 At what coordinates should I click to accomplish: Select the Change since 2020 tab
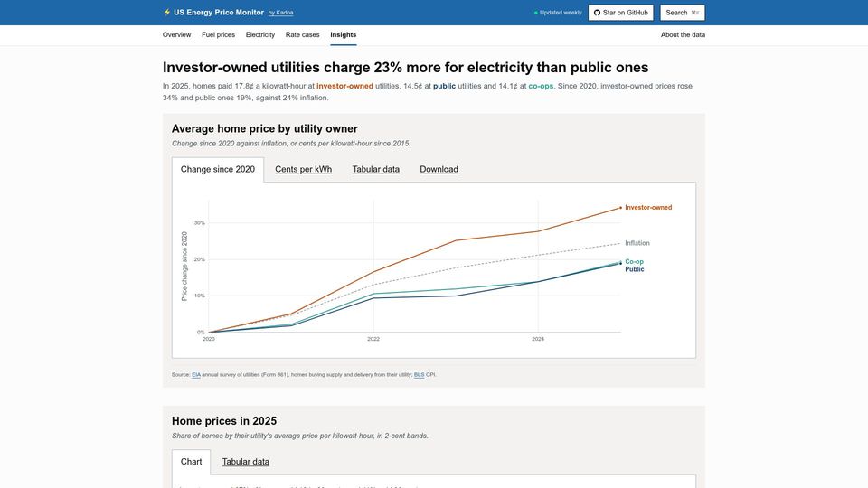pos(218,169)
